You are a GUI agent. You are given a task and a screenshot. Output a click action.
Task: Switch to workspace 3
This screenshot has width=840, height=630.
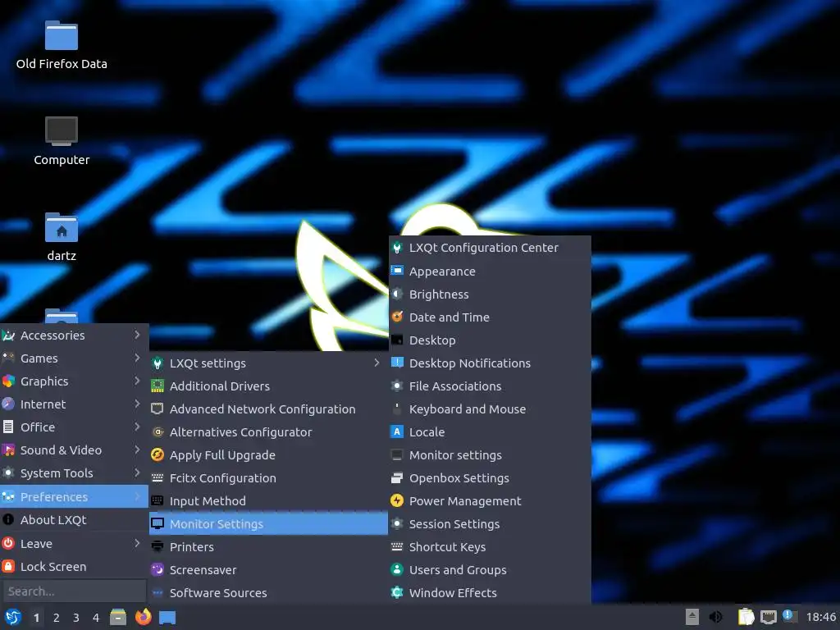[76, 618]
